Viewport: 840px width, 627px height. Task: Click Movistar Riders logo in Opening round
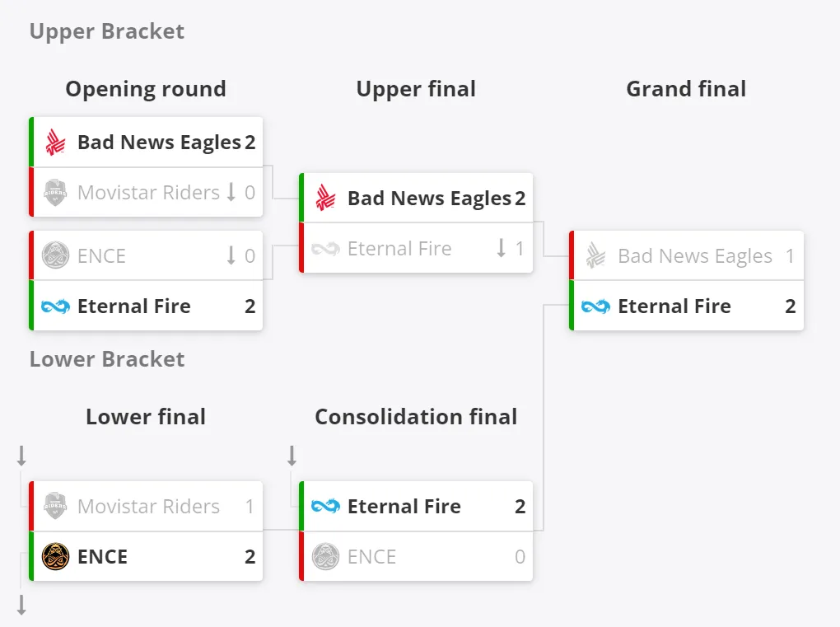click(56, 193)
